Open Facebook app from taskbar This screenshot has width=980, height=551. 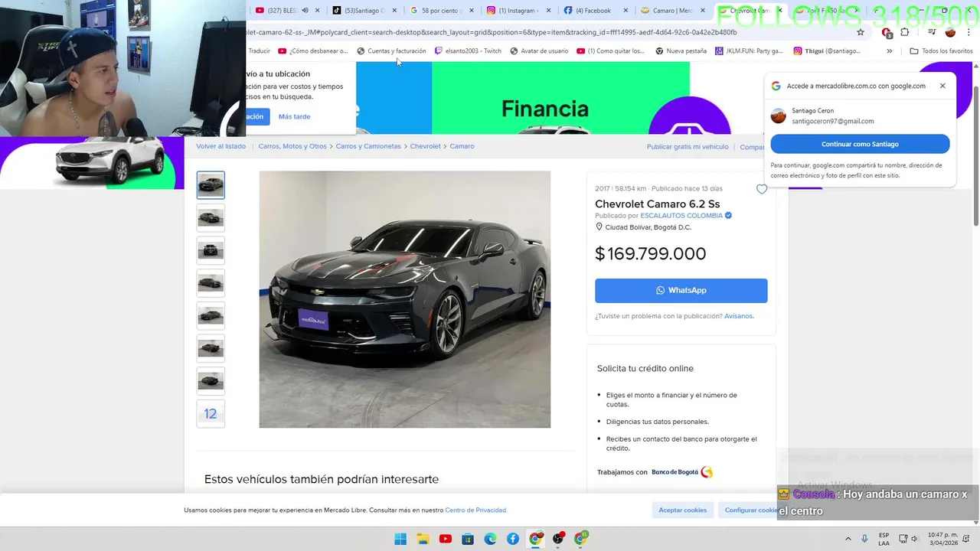tap(513, 539)
